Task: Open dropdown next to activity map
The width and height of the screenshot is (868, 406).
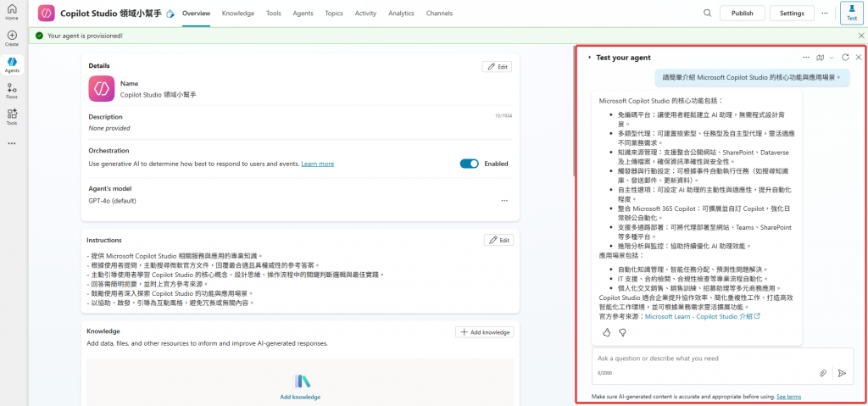Action: click(831, 58)
